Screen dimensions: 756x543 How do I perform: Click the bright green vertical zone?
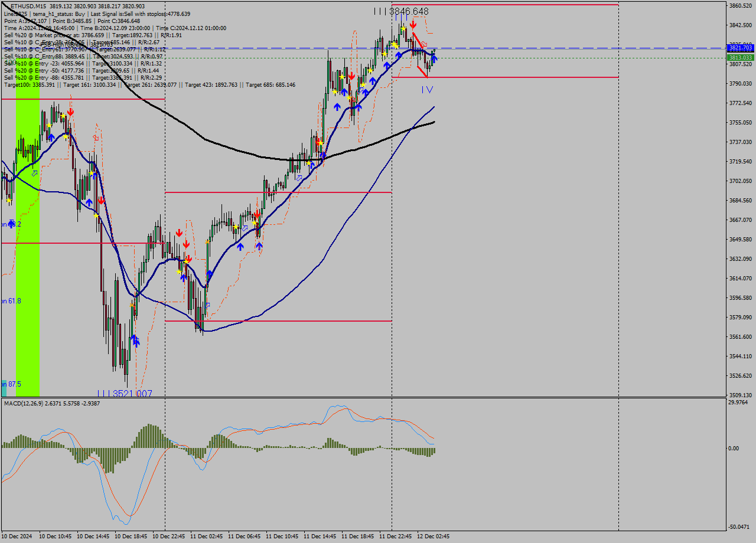coord(28,248)
